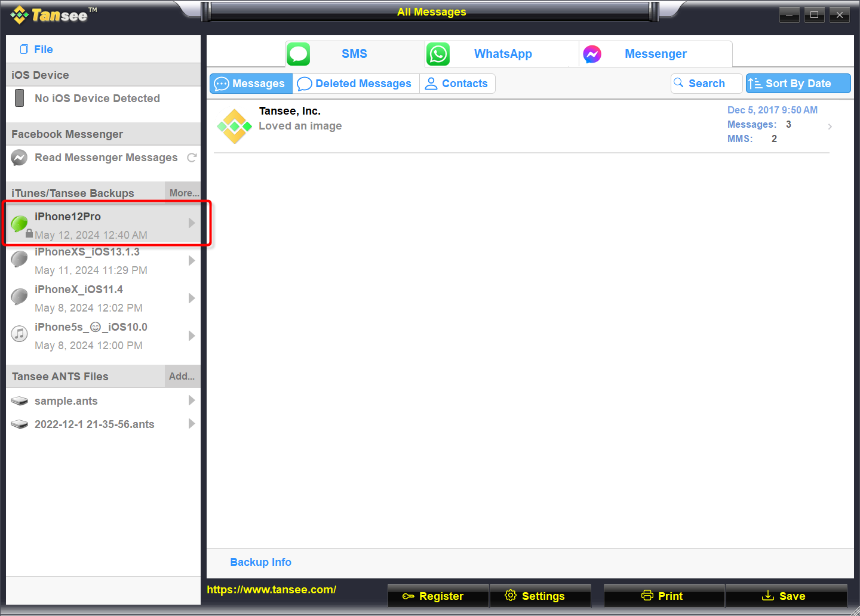860x616 pixels.
Task: Click the Register button
Action: tap(438, 596)
